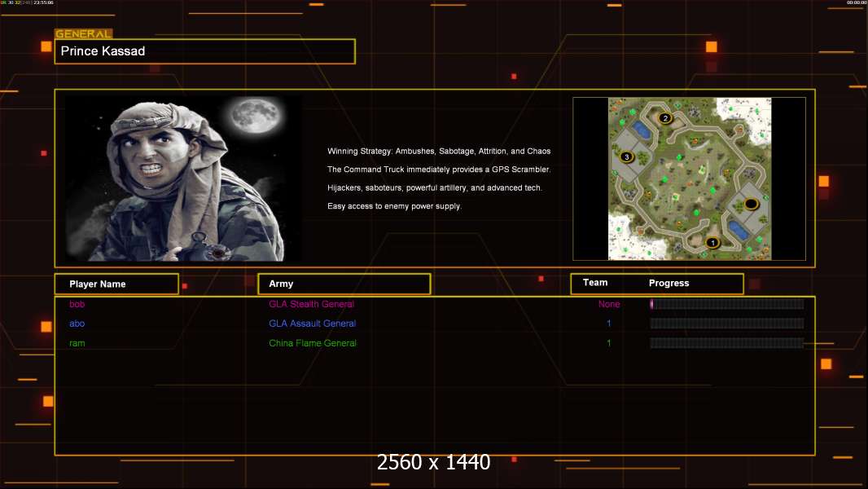Click the Winning Strategy text line

click(439, 152)
